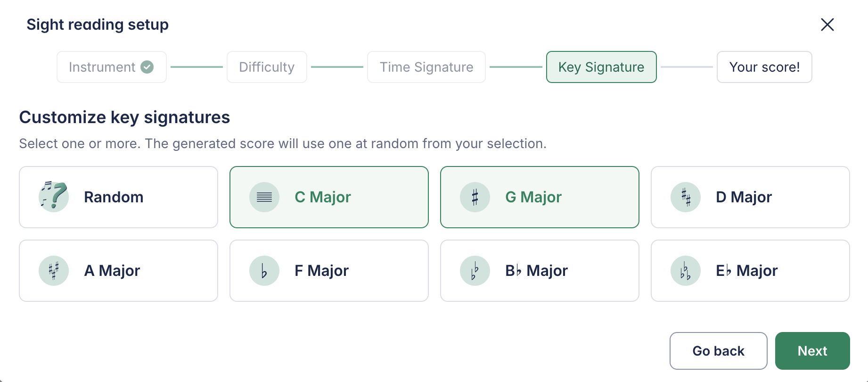
Task: Click the D Major two sharps icon
Action: click(685, 197)
